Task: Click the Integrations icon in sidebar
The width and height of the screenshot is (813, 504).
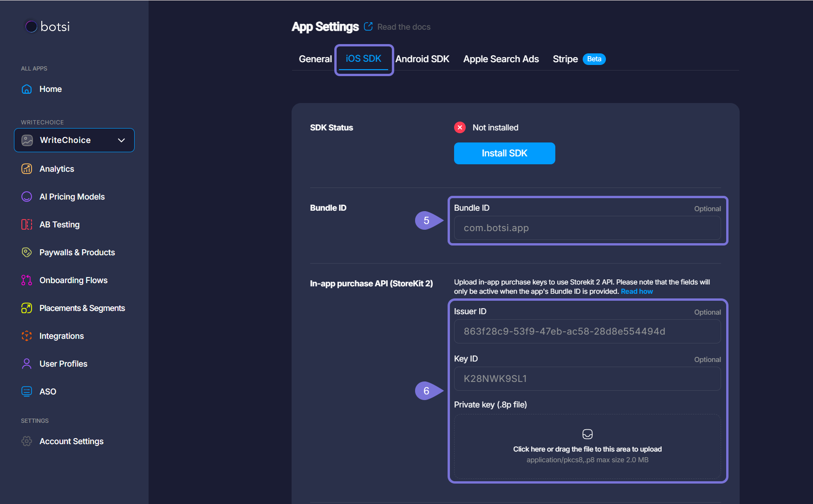Action: click(27, 336)
